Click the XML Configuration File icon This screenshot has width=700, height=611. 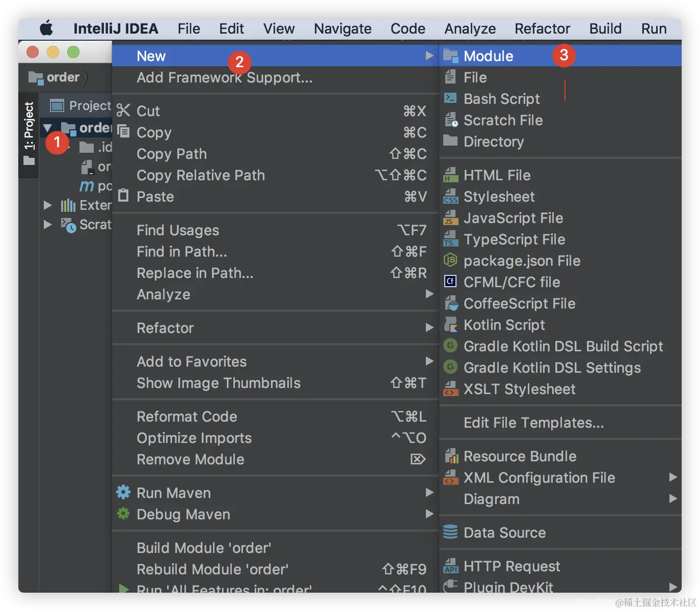pyautogui.click(x=450, y=478)
